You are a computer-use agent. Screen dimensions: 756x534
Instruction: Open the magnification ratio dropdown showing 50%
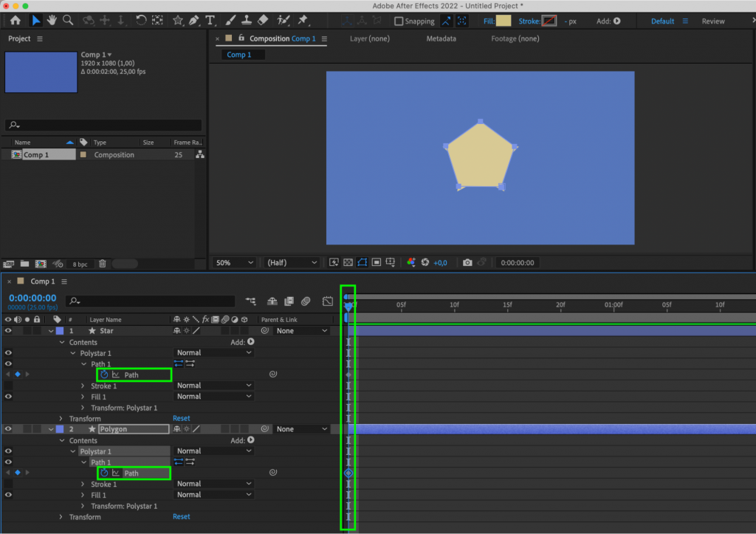tap(233, 262)
